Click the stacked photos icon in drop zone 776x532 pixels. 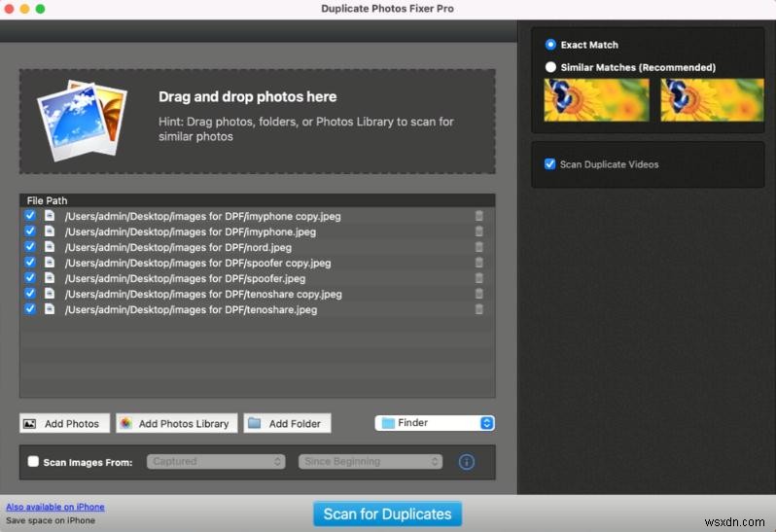(81, 122)
